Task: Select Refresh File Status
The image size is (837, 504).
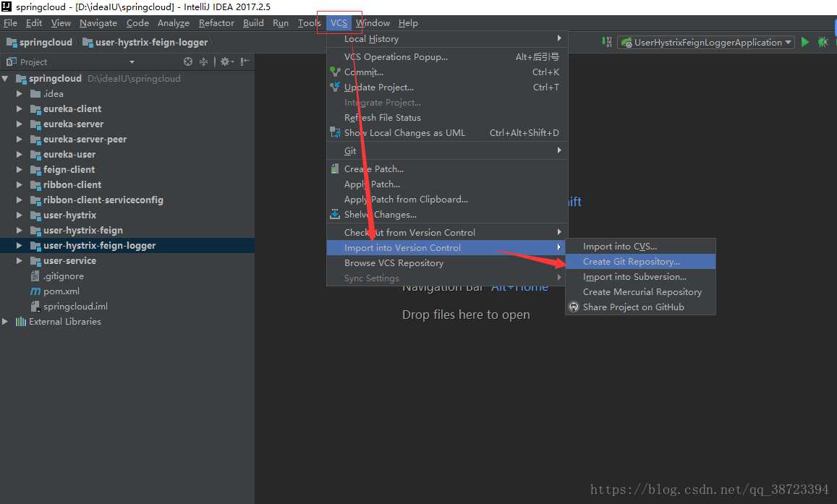Action: point(447,117)
